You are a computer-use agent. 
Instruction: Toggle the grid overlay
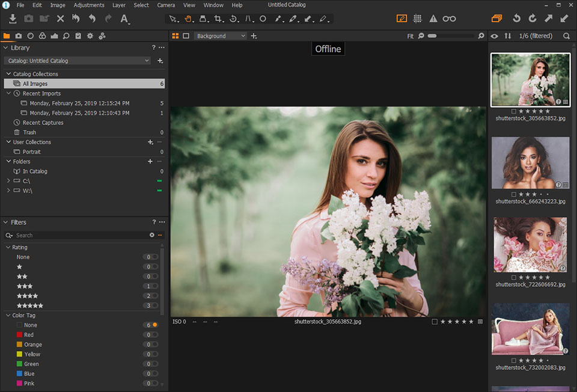pos(418,19)
